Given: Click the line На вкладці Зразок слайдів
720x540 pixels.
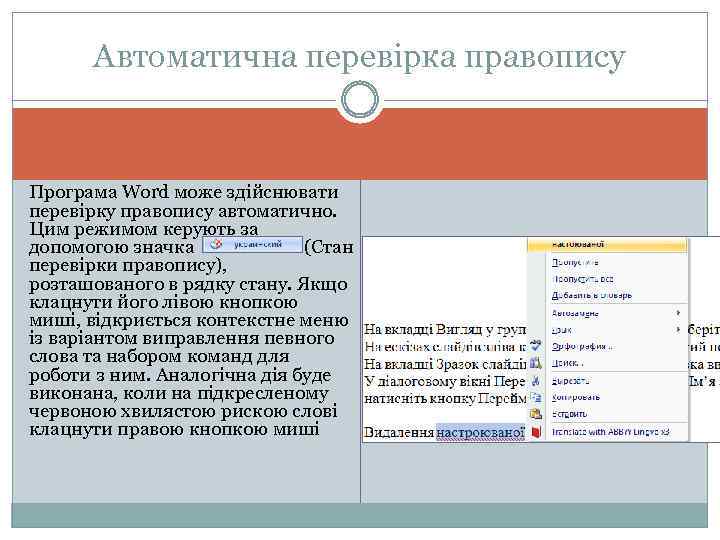Looking at the screenshot, I should [x=445, y=364].
